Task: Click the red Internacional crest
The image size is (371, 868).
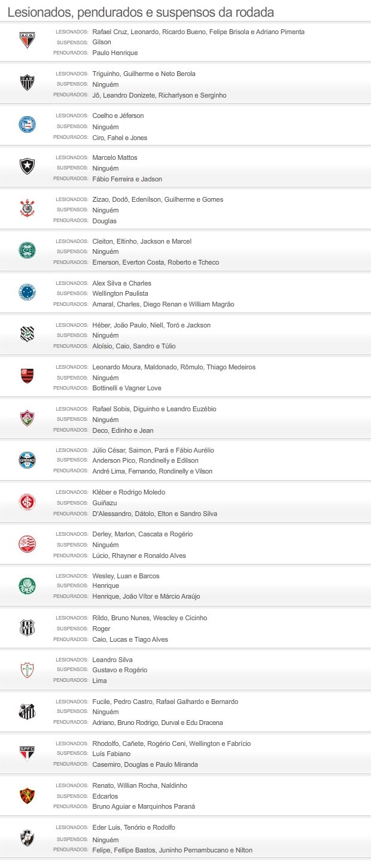Action: click(27, 502)
